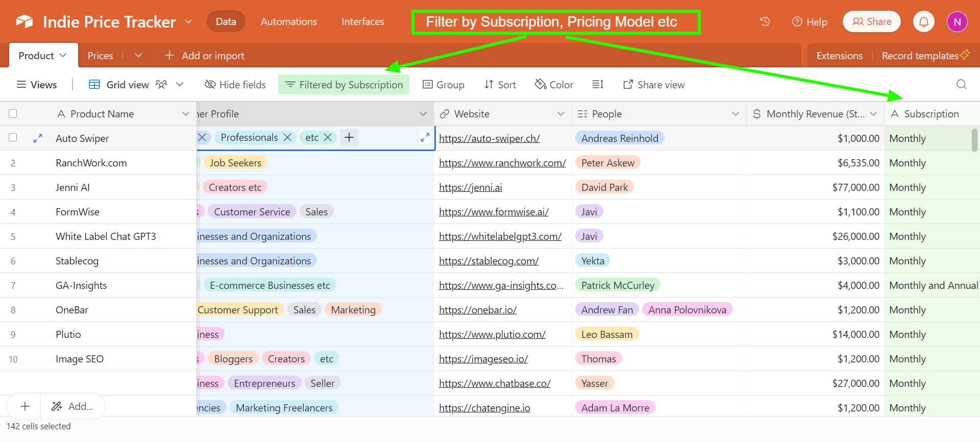Open the ranchwork.com link
This screenshot has height=442, width=980.
point(502,163)
